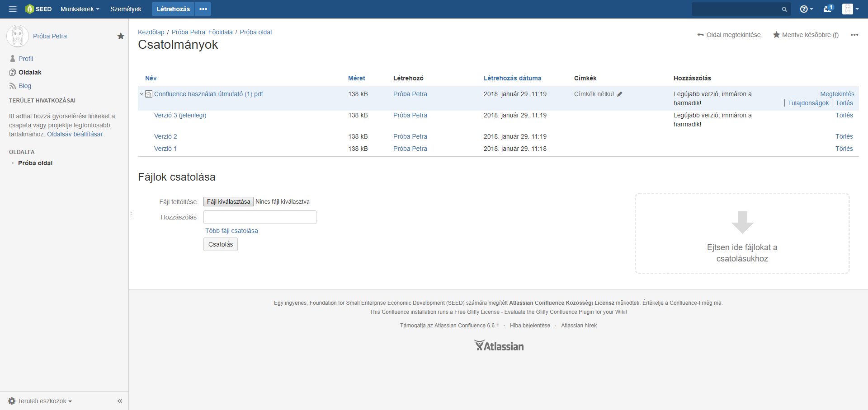Image resolution: width=868 pixels, height=410 pixels.
Task: Go to Blog in the sidebar
Action: pyautogui.click(x=24, y=86)
